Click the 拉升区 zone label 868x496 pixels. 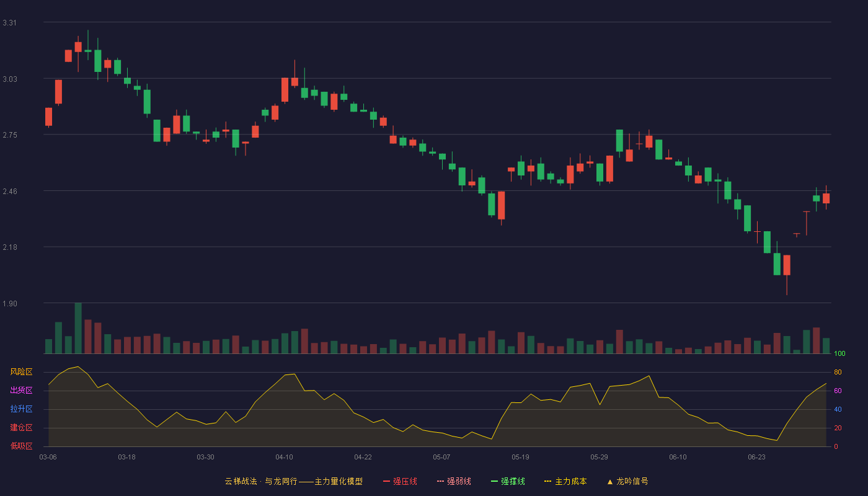point(21,409)
